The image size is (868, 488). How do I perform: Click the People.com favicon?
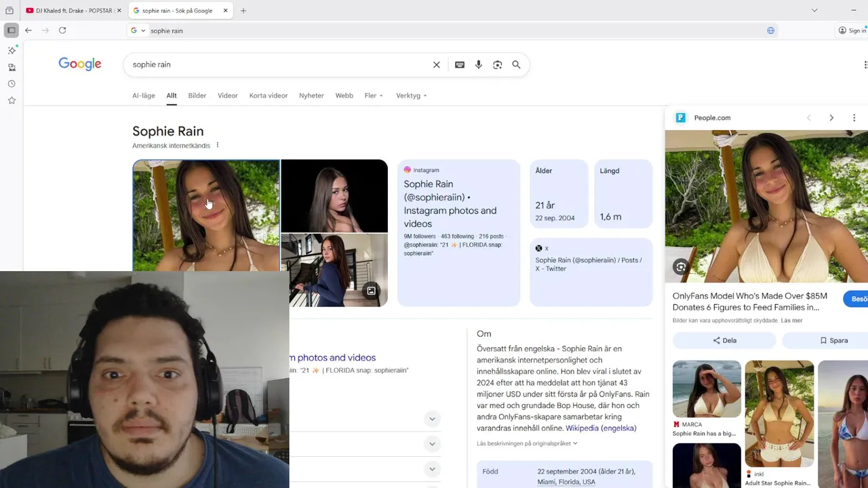coord(680,118)
